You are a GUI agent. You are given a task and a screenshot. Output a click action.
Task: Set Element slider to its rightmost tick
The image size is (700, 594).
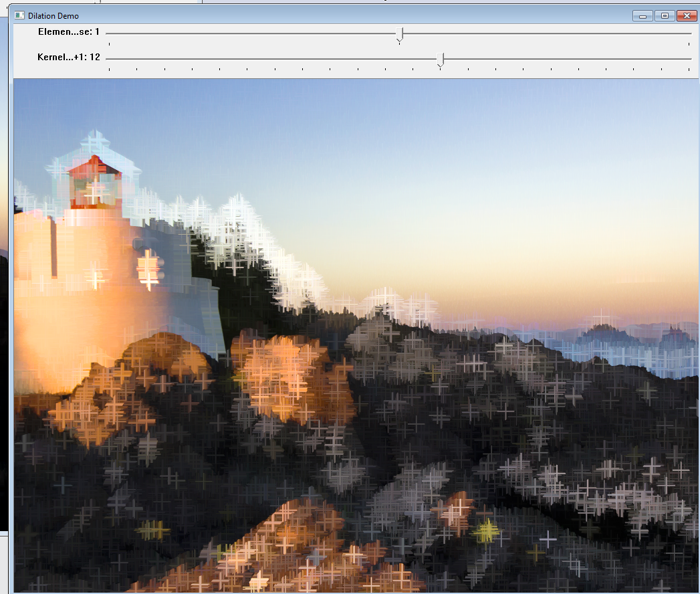click(688, 33)
